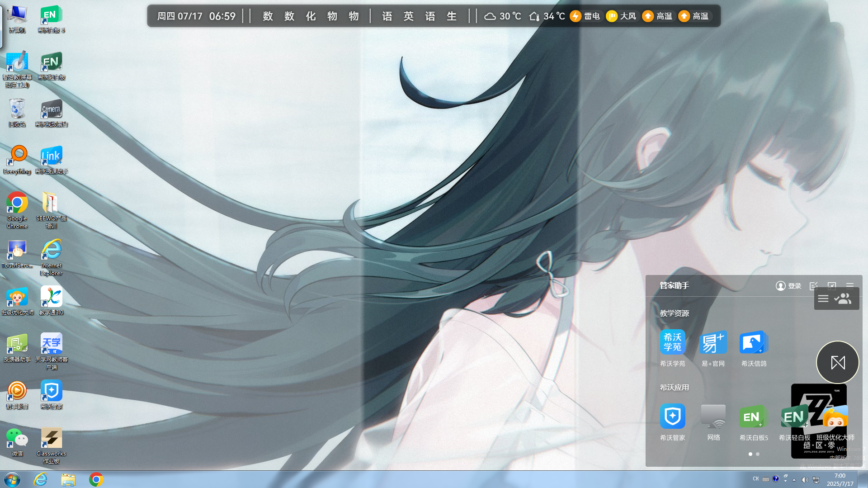Image resolution: width=868 pixels, height=488 pixels.
Task: Open the Internet Explorer desktop shortcut
Action: point(51,258)
